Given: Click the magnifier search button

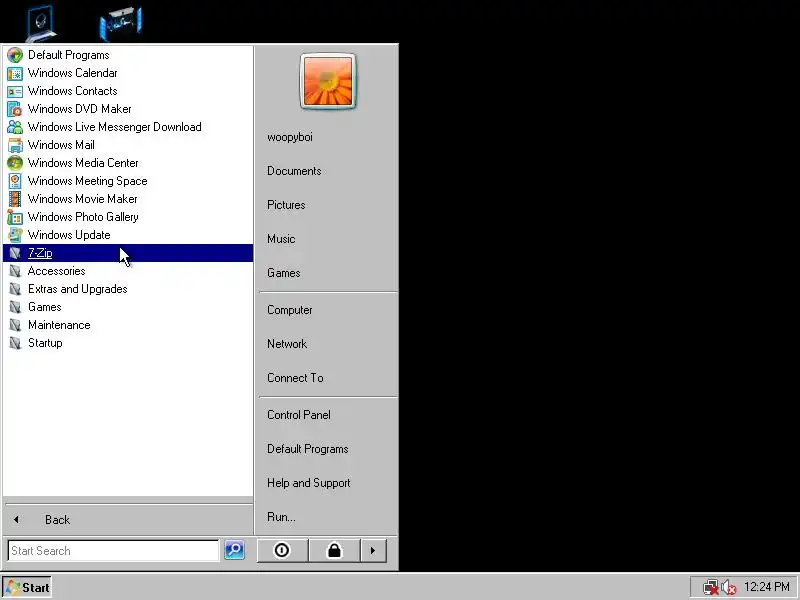Looking at the screenshot, I should pyautogui.click(x=234, y=550).
